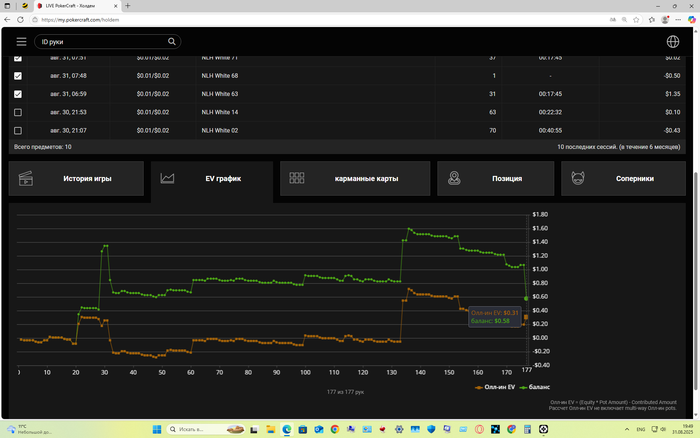Viewport: 700px width, 438px height.
Task: Click the browser address bar URL
Action: click(80, 20)
